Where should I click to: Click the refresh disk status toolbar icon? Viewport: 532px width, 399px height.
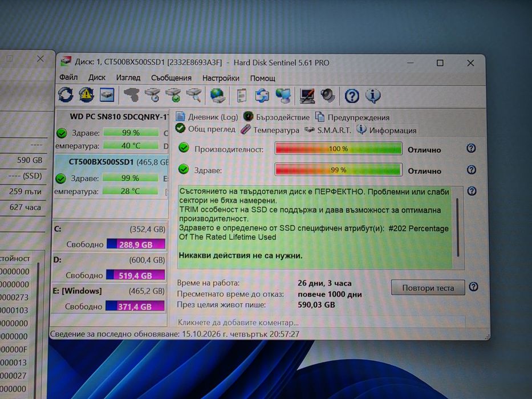66,95
